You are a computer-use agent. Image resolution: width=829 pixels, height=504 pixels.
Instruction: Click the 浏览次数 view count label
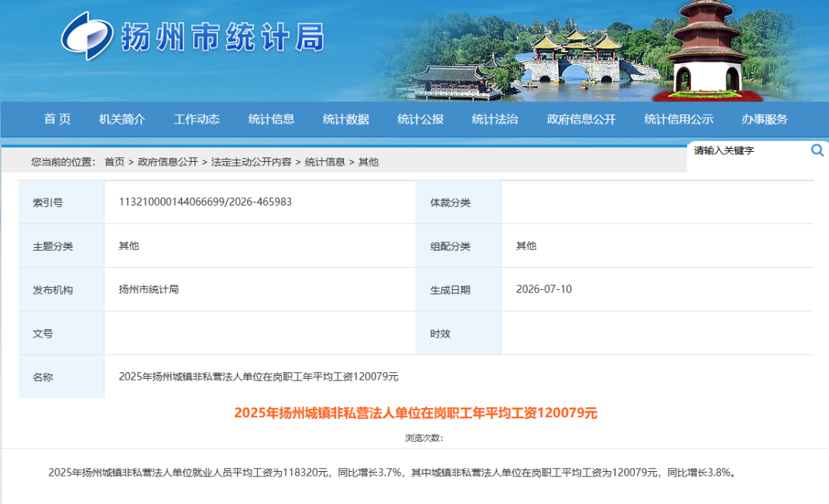pos(424,438)
